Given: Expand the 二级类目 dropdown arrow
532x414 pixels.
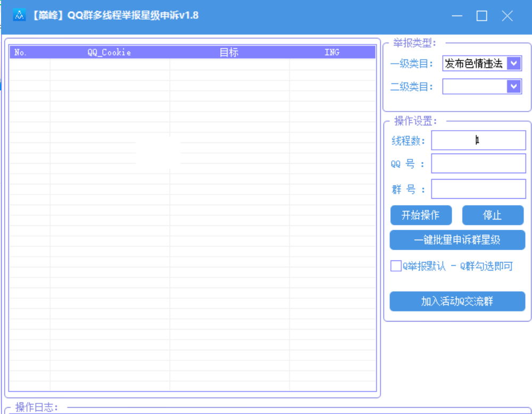Looking at the screenshot, I should tap(513, 86).
